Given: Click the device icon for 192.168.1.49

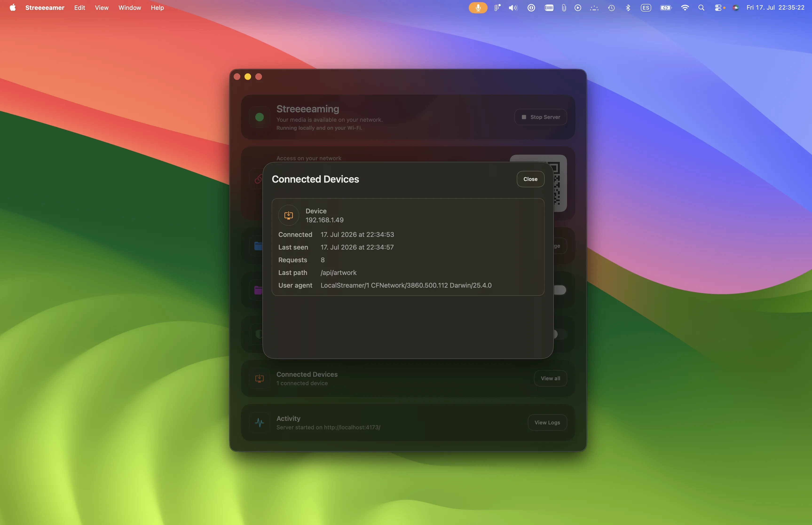Looking at the screenshot, I should click(x=288, y=215).
